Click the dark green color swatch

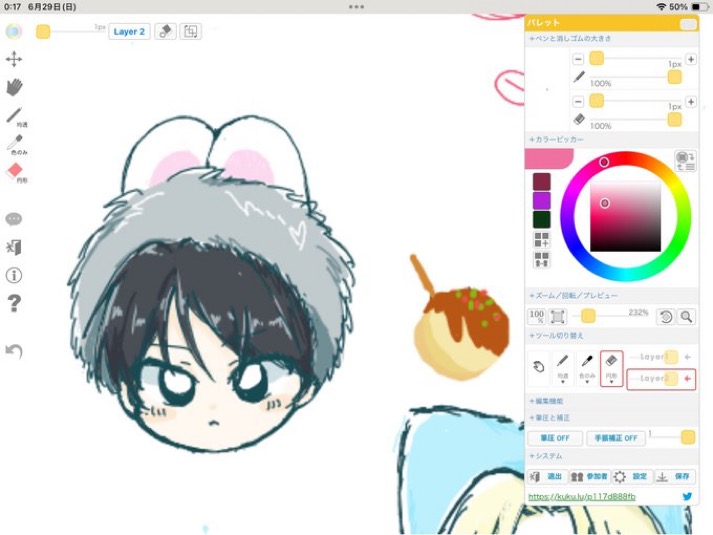tap(542, 220)
